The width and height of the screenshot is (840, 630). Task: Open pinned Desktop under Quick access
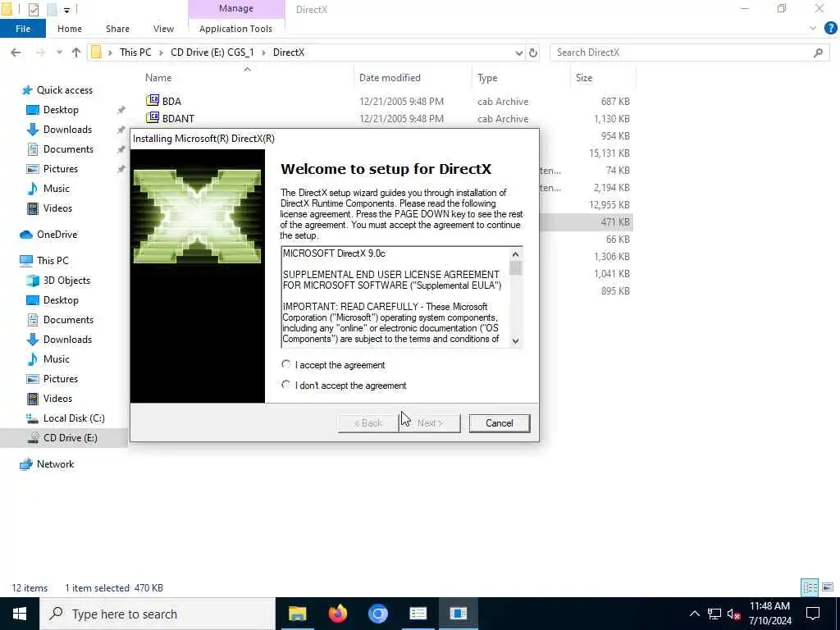coord(61,110)
